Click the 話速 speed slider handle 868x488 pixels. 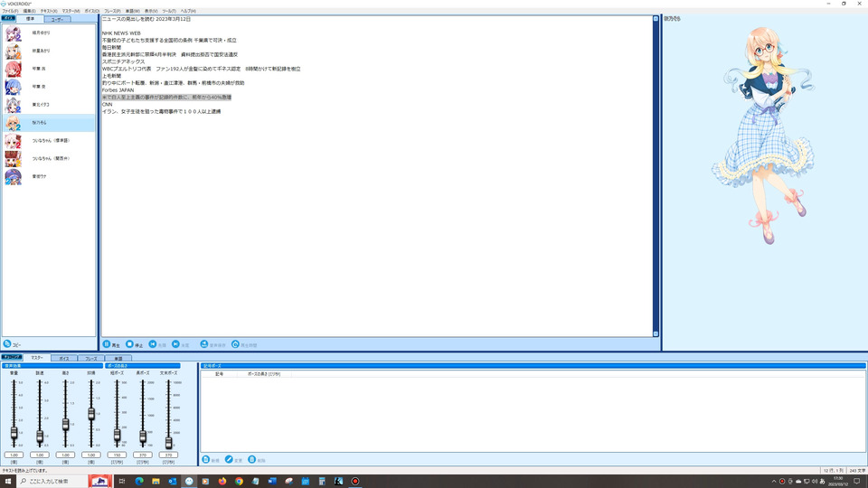tap(39, 436)
